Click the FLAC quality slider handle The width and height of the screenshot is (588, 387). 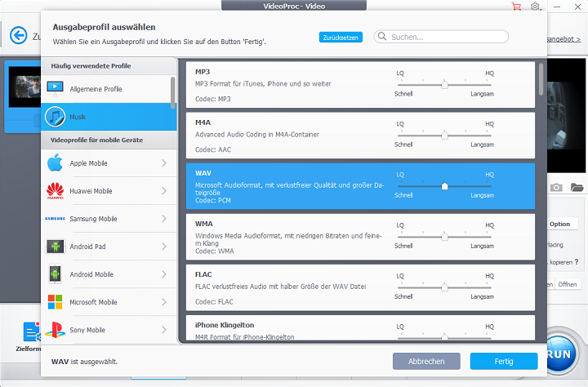(x=444, y=287)
